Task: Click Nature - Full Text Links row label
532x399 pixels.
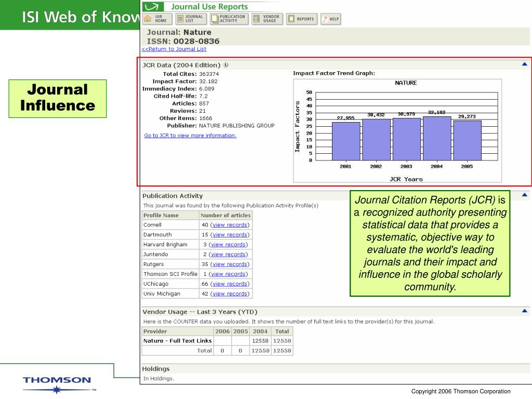Action: pos(178,341)
